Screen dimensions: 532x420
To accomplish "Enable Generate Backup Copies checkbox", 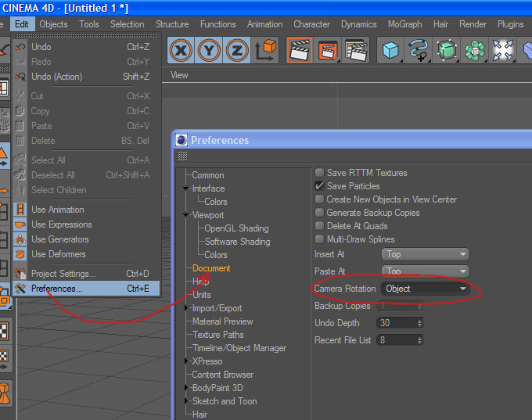I will [x=319, y=213].
